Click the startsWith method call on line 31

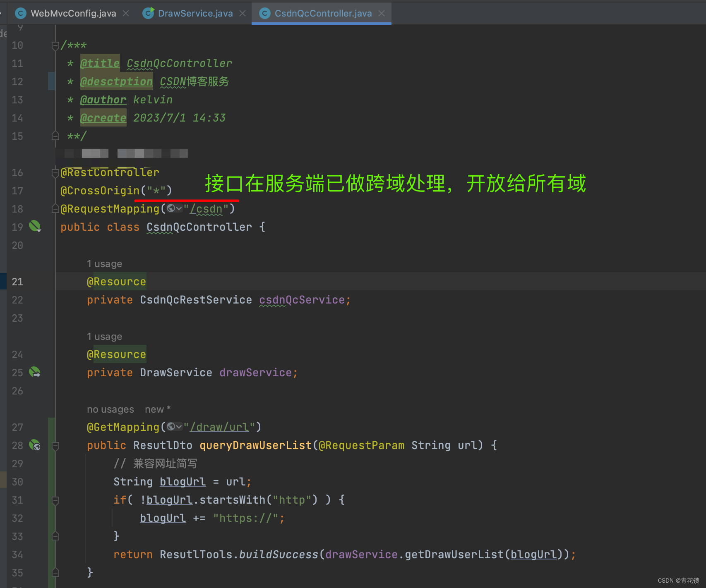pyautogui.click(x=232, y=500)
